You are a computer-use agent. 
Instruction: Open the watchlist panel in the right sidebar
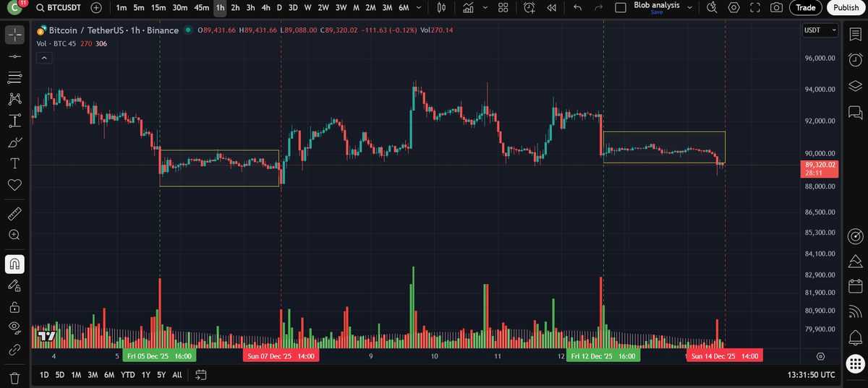(854, 34)
